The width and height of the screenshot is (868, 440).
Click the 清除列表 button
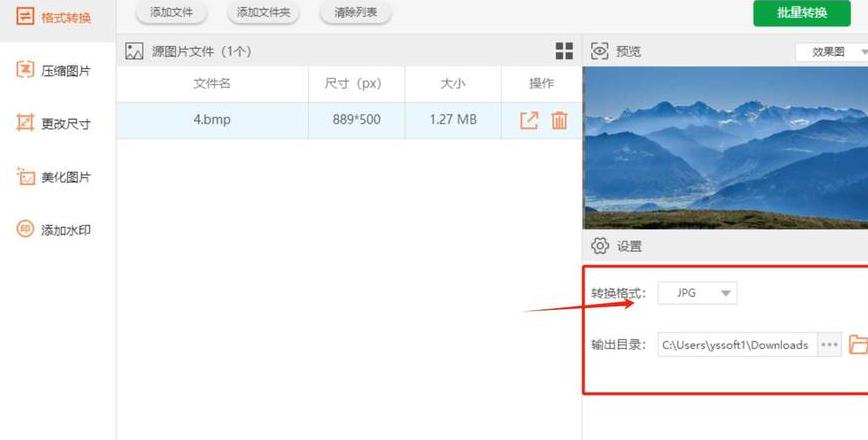pyautogui.click(x=356, y=12)
